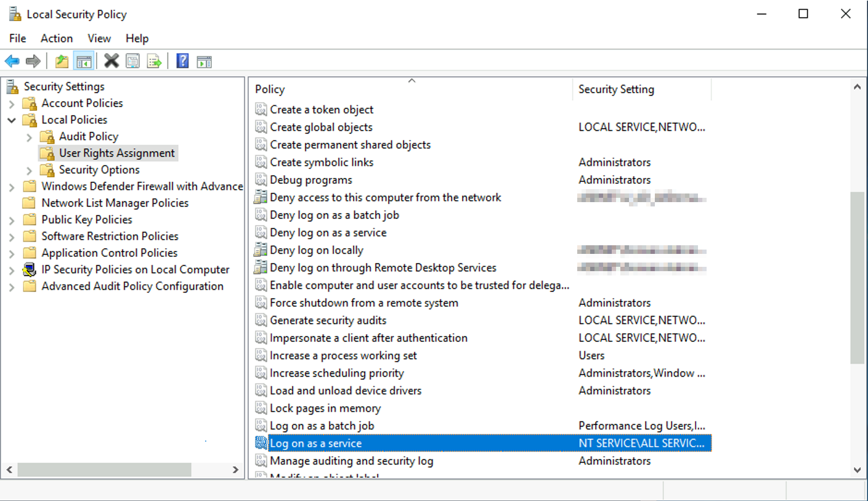Click the Back arrow toolbar icon
Image resolution: width=868 pixels, height=501 pixels.
click(12, 61)
